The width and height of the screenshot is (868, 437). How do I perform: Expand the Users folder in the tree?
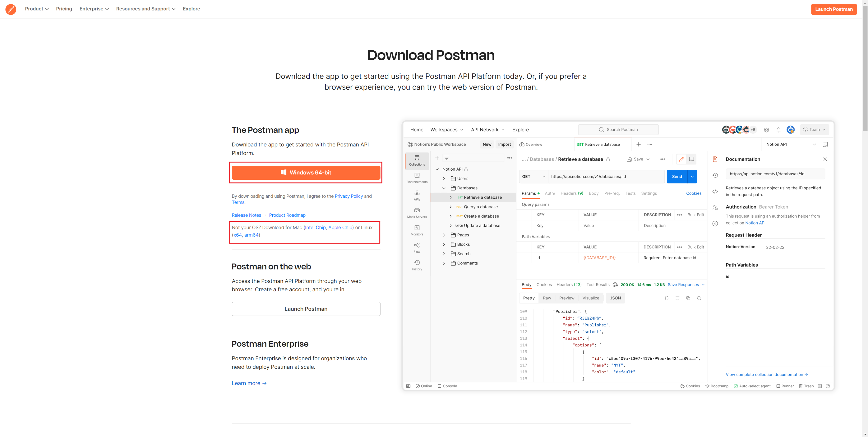point(444,178)
